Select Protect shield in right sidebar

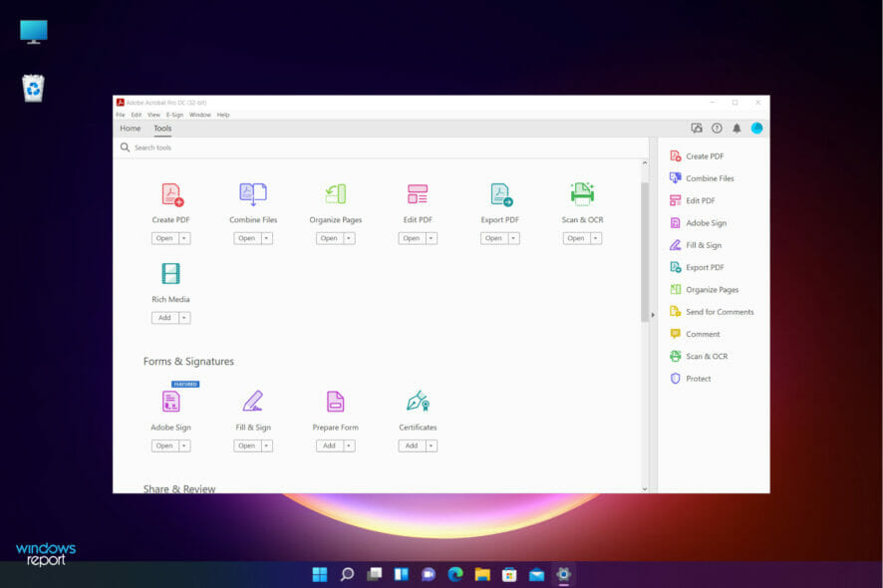point(675,379)
